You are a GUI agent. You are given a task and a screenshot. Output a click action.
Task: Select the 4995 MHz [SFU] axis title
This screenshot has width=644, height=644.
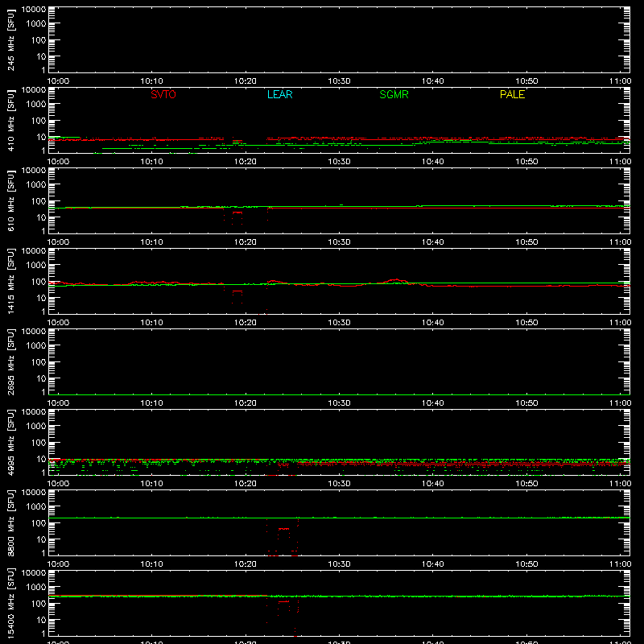point(11,442)
